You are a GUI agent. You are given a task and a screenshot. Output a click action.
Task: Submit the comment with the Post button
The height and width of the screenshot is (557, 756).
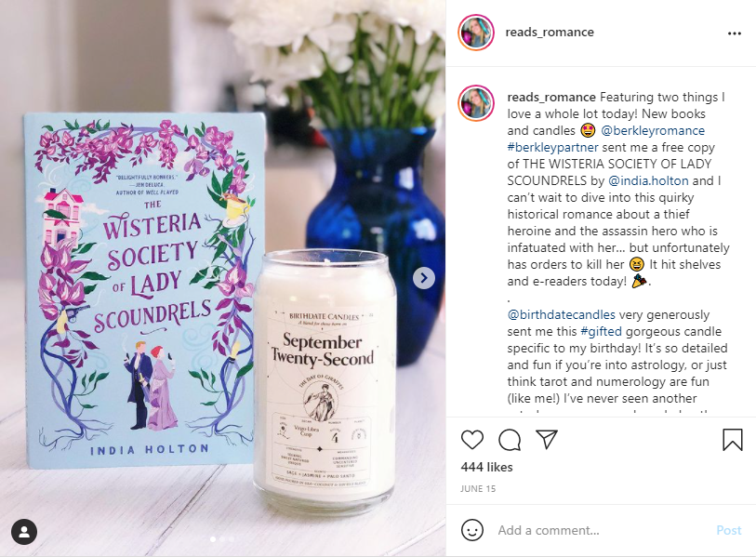[x=728, y=530]
